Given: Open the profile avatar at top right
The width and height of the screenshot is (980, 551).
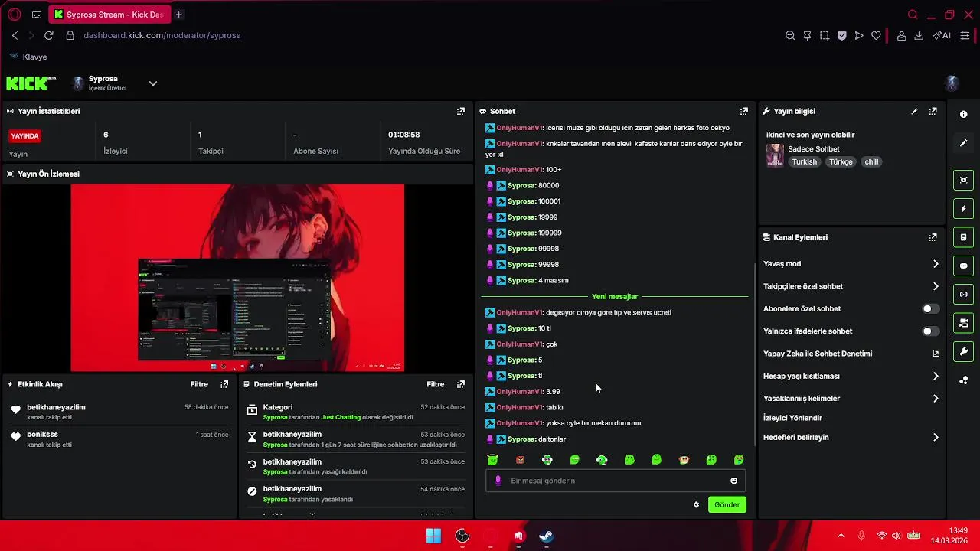Looking at the screenshot, I should point(952,83).
